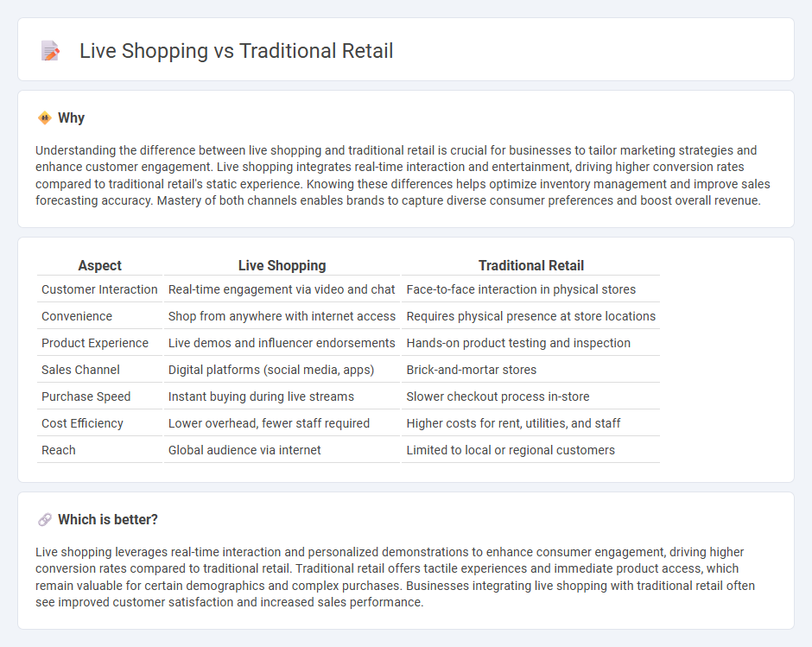Click the 'Traditional Retail' column header
Image resolution: width=812 pixels, height=647 pixels.
(530, 266)
